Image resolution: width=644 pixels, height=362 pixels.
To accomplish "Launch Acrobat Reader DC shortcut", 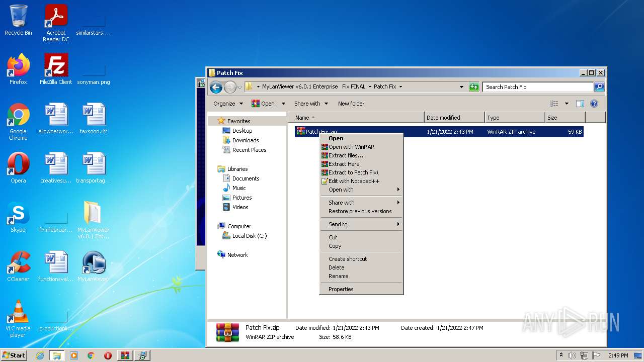I will [x=56, y=23].
